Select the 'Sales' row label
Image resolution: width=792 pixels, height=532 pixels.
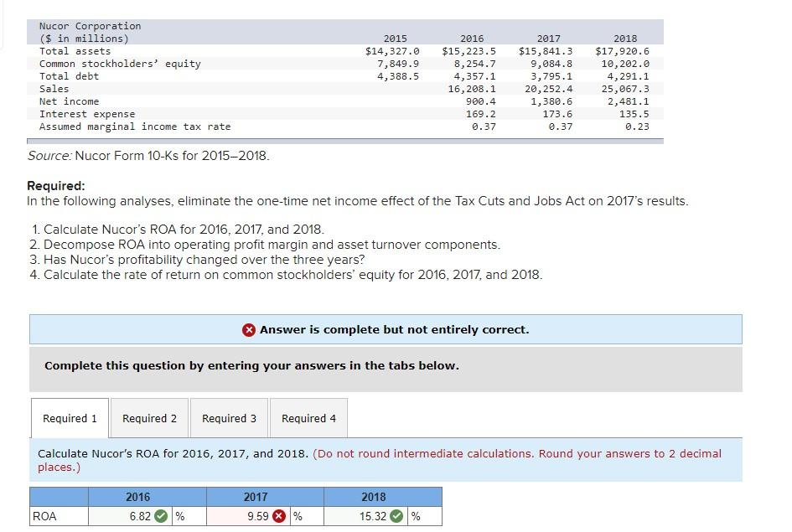coord(54,89)
